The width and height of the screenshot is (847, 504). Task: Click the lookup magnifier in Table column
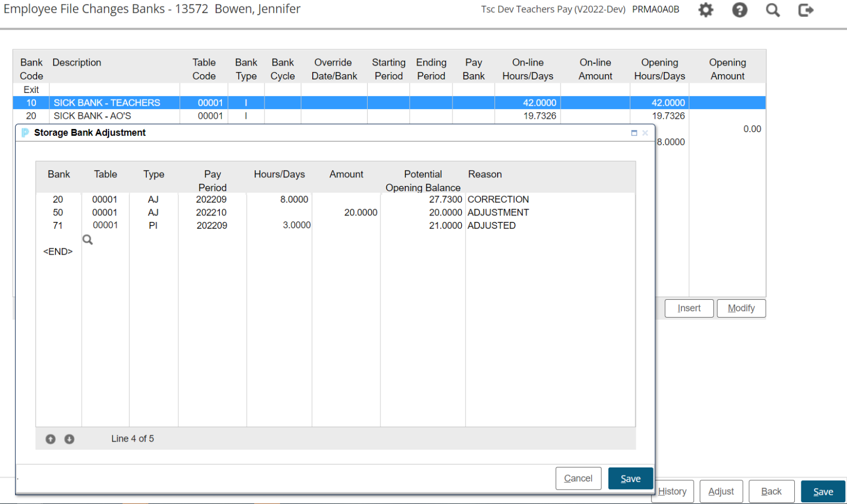(88, 240)
